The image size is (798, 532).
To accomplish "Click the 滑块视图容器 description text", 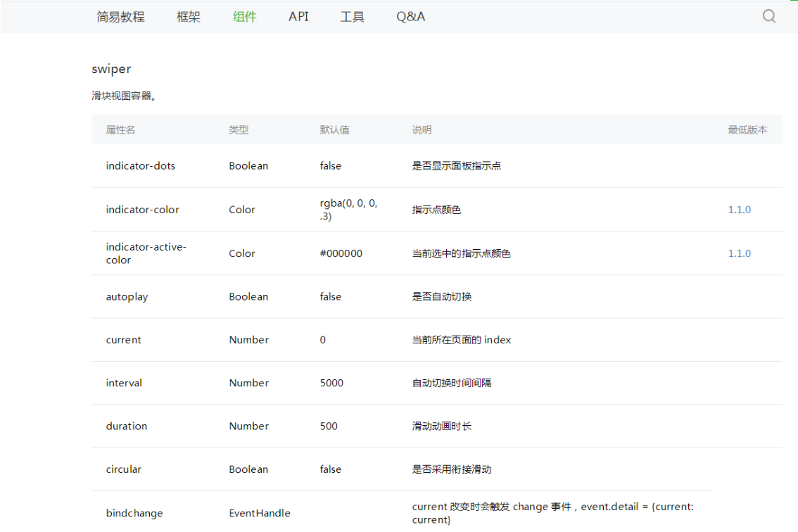I will coord(124,96).
